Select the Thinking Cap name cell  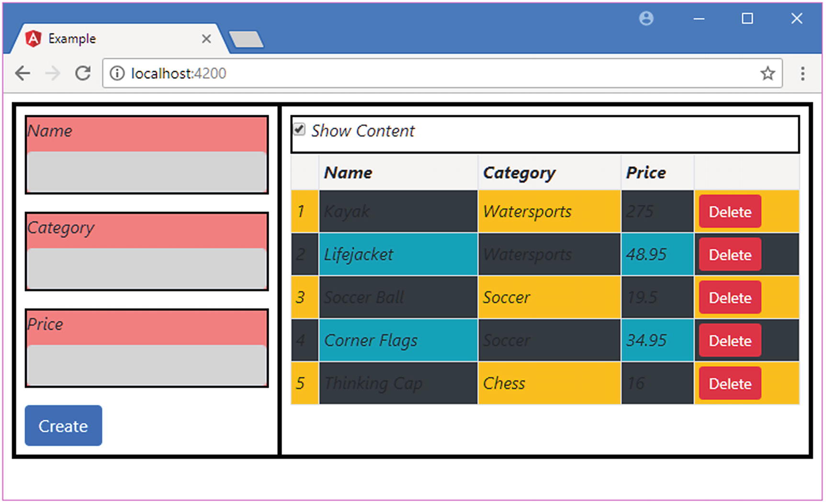click(398, 383)
